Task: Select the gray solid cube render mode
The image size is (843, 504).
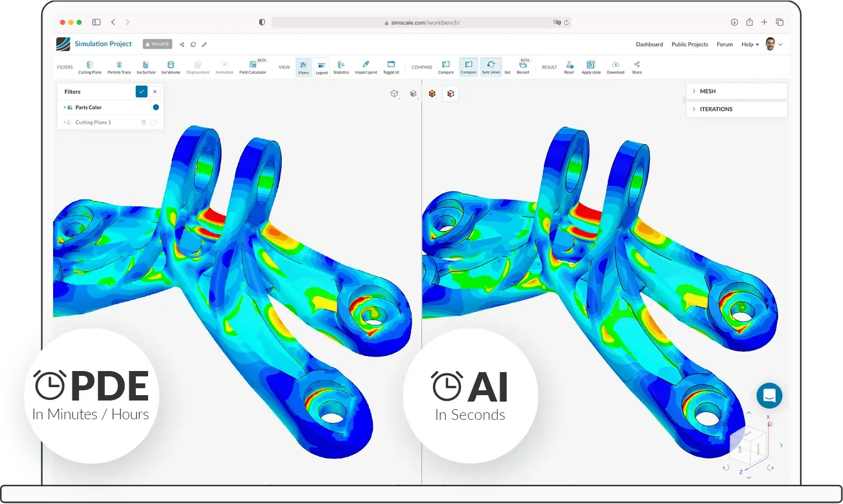Action: pos(413,94)
